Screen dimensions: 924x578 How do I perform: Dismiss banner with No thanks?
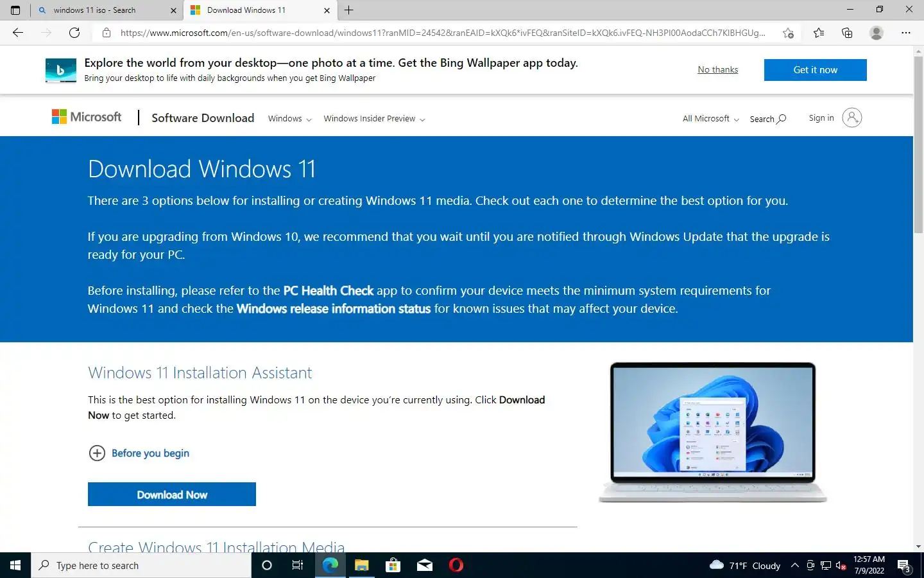718,69
